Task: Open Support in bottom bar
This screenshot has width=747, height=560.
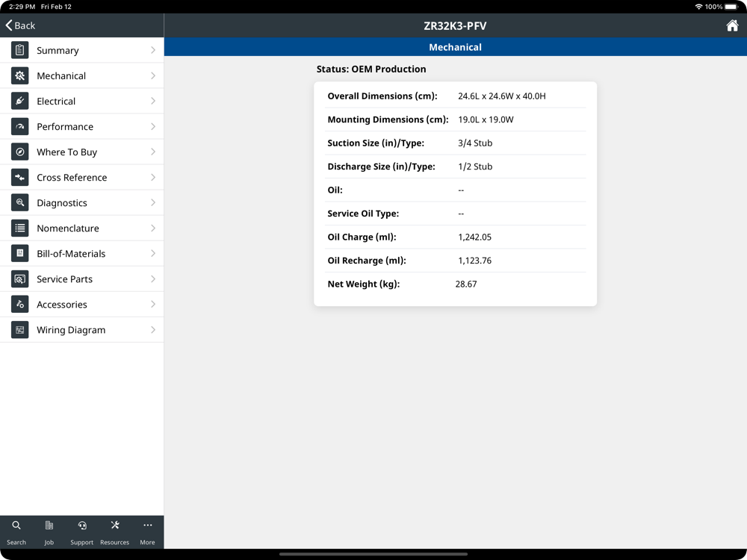Action: (82, 532)
